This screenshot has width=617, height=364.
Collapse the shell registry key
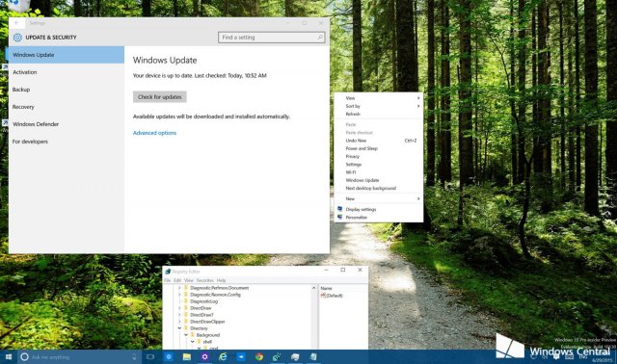point(193,342)
